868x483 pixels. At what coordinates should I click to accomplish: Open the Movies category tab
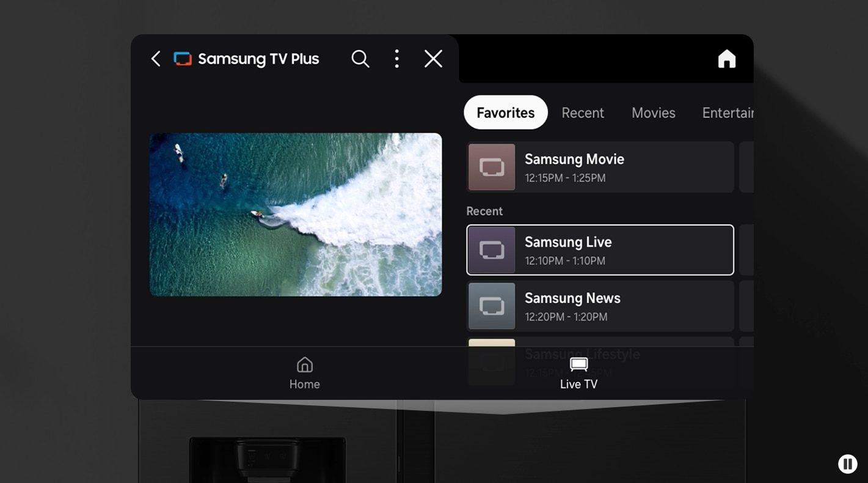click(x=653, y=112)
